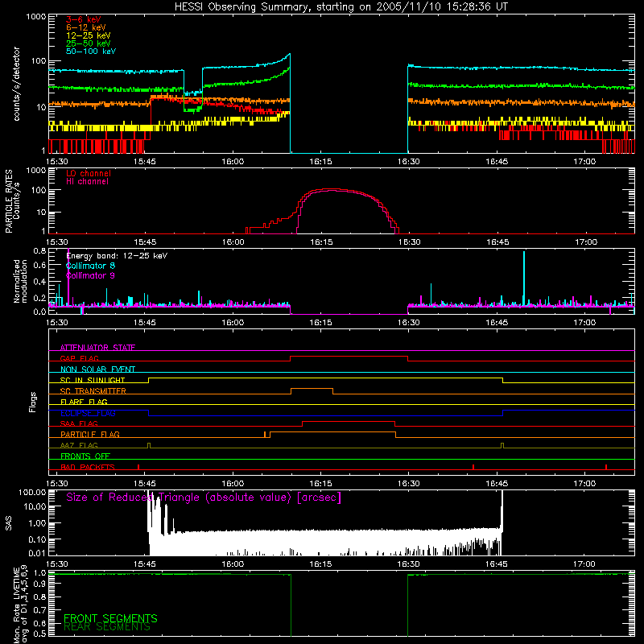Click the 16:15 tick under the counts plot
The height and width of the screenshot is (644, 644).
320,162
